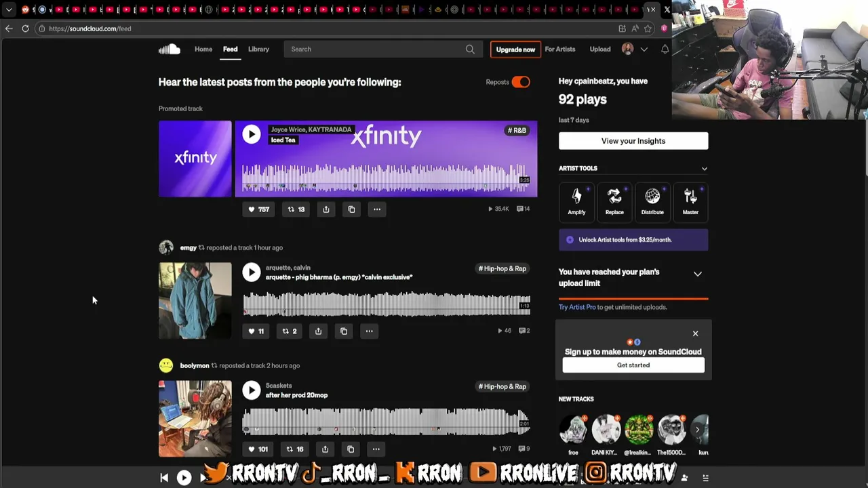The height and width of the screenshot is (488, 868).
Task: Open the notifications bell
Action: (x=665, y=49)
